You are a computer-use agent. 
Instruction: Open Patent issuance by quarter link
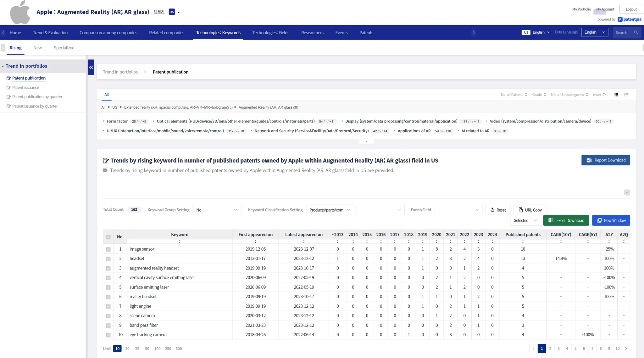point(35,106)
